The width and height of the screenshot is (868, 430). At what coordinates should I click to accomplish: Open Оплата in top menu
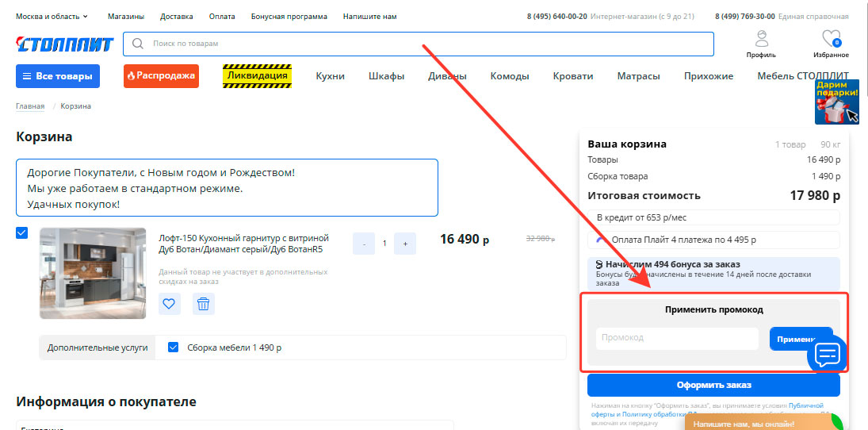222,17
